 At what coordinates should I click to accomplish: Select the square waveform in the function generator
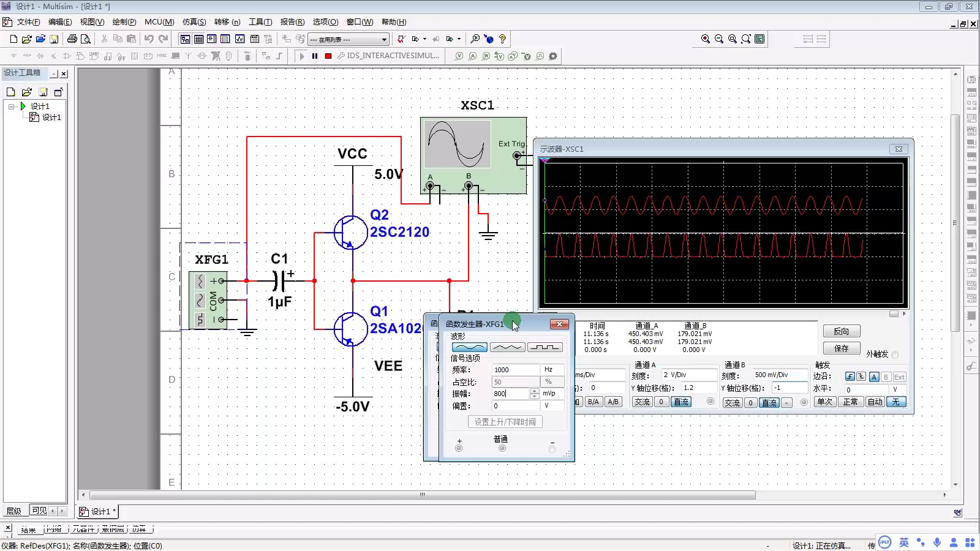click(545, 347)
